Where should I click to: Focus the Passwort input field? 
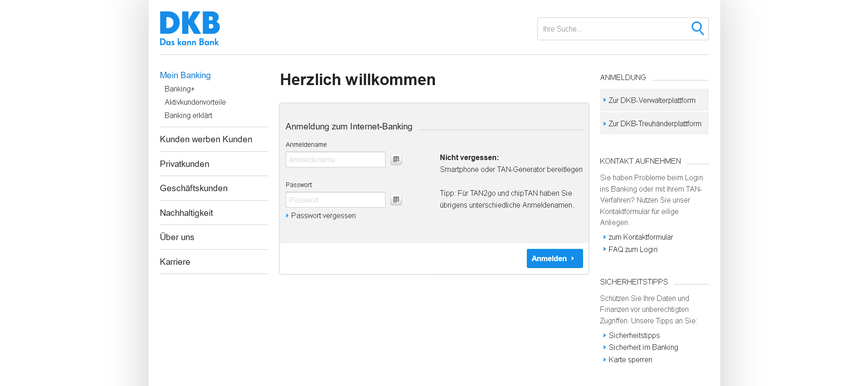tap(335, 200)
